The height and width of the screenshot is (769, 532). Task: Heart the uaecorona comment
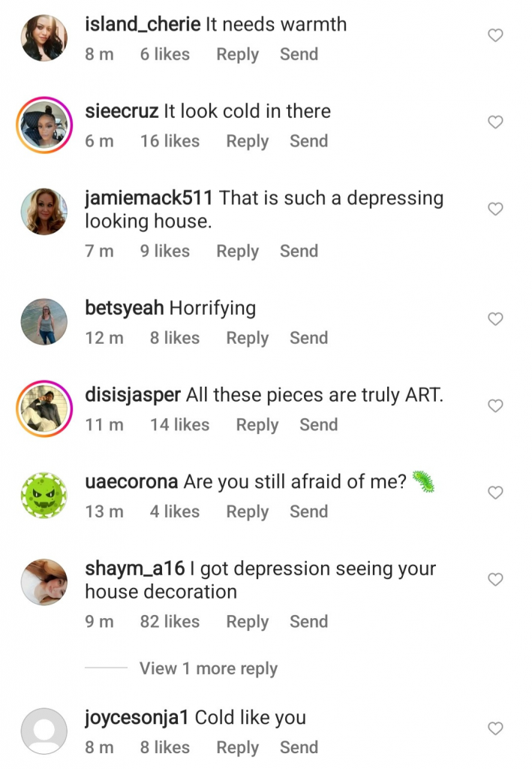coord(495,493)
